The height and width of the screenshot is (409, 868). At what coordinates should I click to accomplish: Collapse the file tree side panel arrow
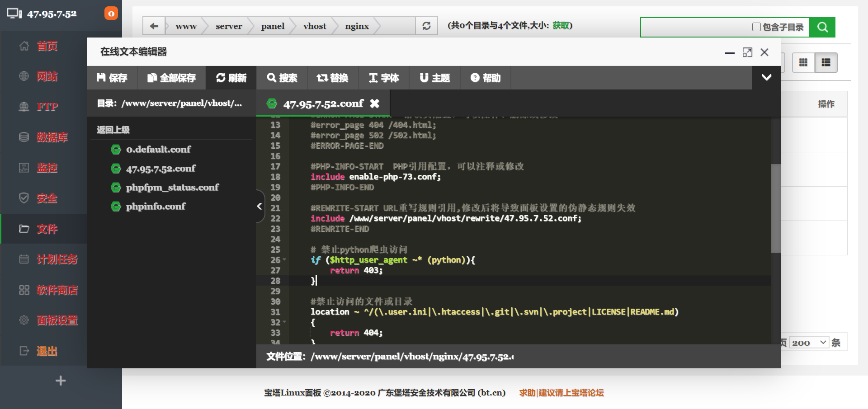(260, 206)
